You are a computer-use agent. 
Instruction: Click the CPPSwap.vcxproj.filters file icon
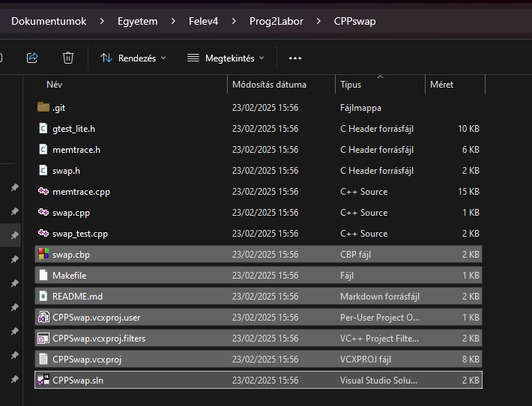click(43, 338)
